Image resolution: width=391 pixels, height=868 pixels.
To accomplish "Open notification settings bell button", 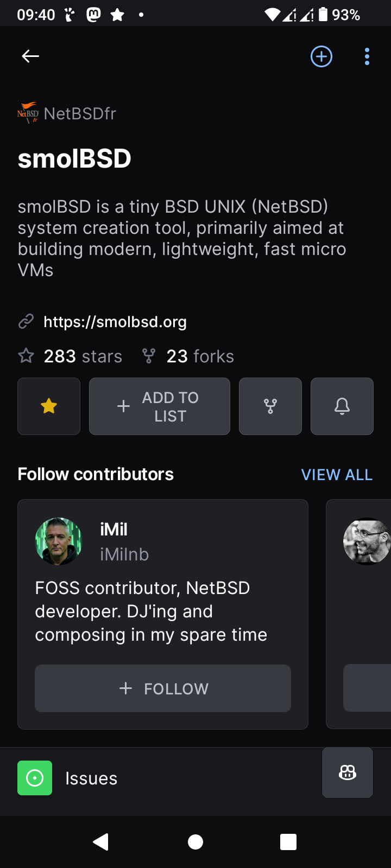I will coord(342,406).
